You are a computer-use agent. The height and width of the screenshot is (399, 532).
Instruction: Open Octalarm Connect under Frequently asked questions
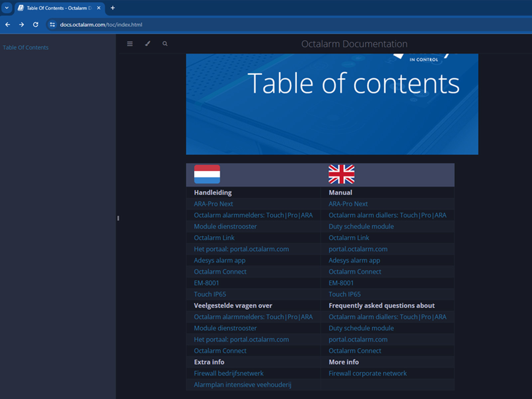tap(355, 351)
